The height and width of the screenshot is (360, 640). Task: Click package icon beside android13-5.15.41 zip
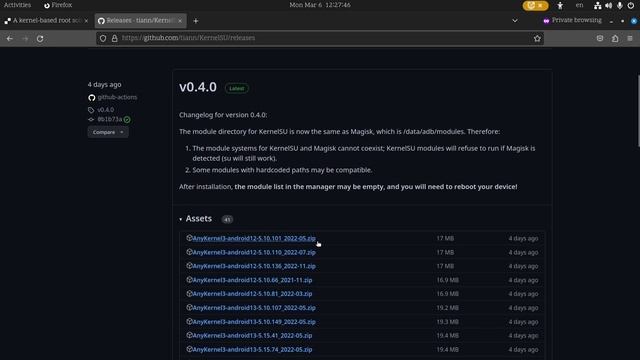[x=189, y=335]
